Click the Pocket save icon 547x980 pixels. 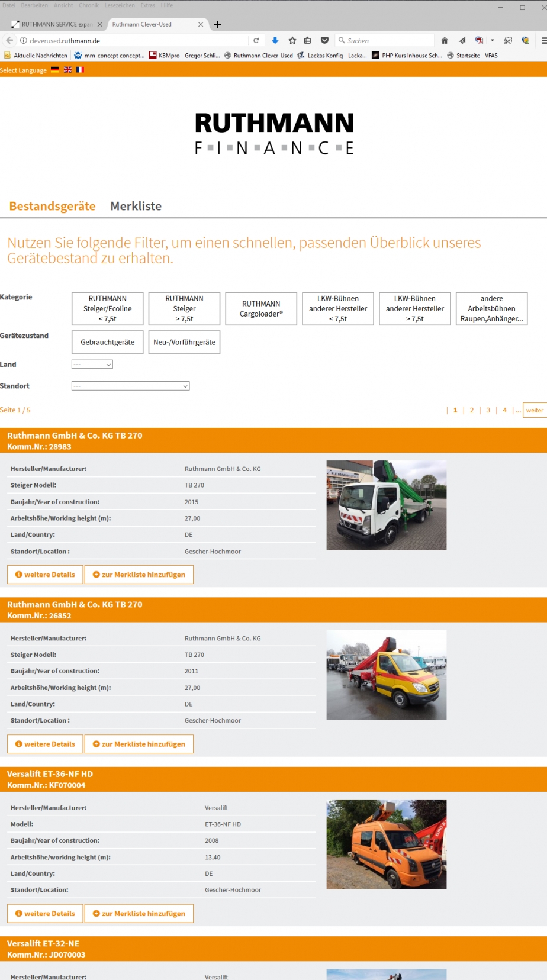324,40
